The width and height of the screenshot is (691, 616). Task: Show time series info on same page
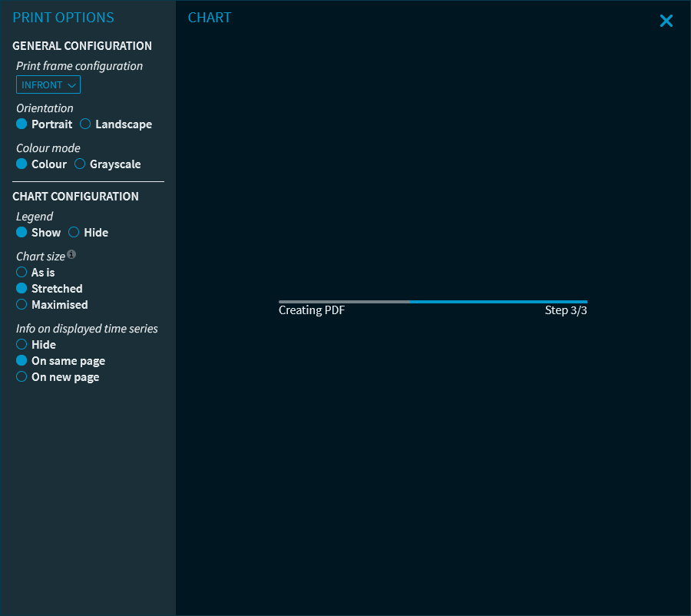pyautogui.click(x=22, y=361)
